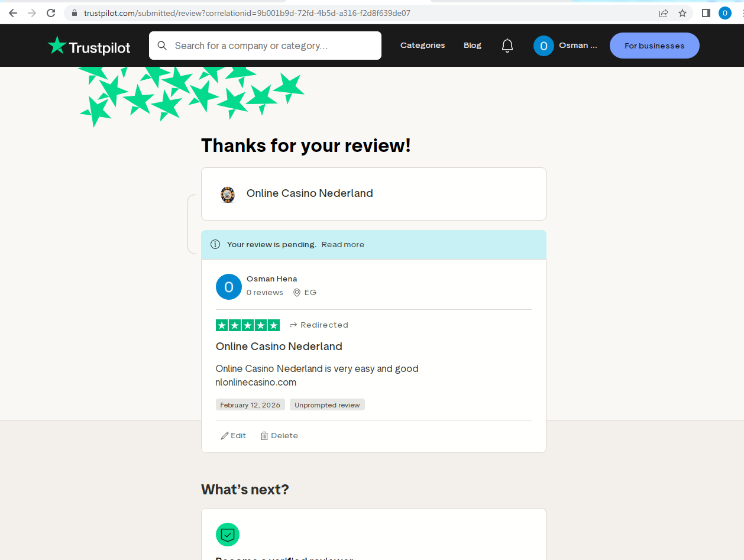Open the browser side panel icon

pos(706,13)
